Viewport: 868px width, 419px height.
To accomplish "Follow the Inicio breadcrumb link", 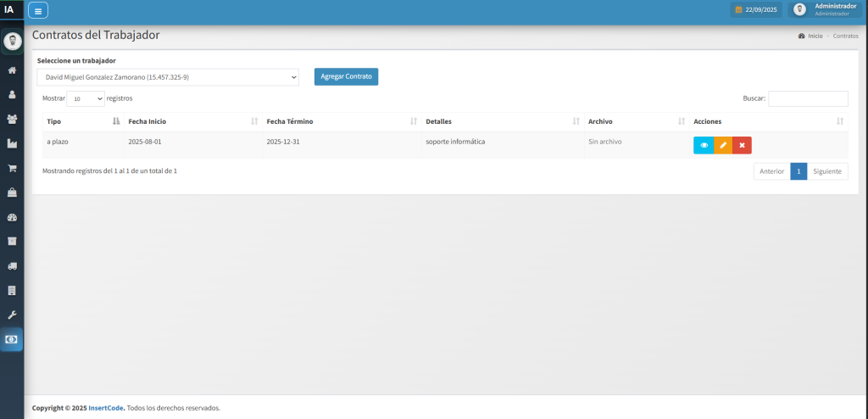I will click(815, 36).
